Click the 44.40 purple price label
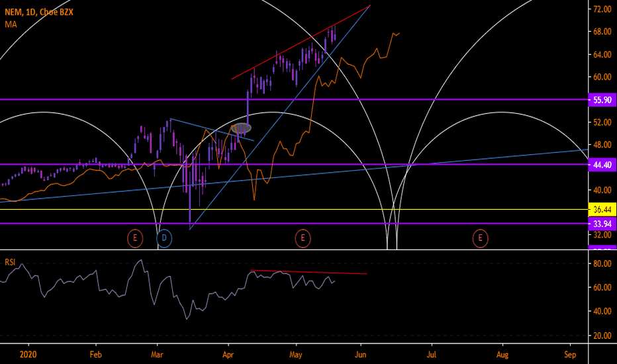 (602, 165)
